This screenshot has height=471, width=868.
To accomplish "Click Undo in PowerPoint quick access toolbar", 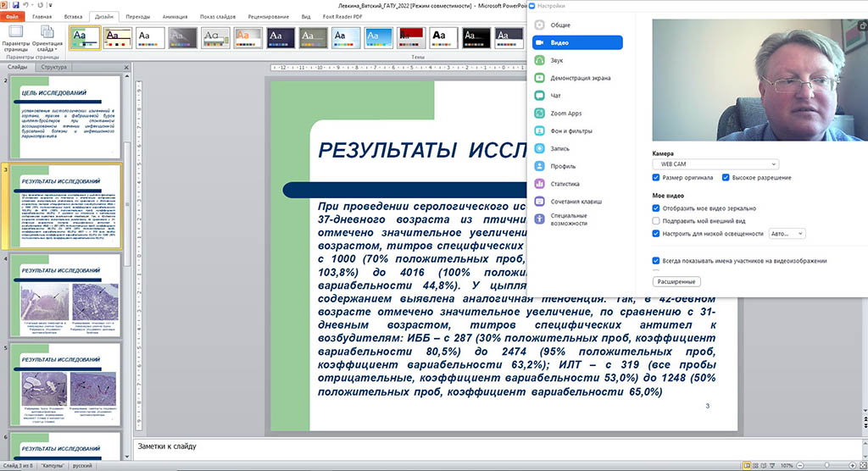I will 25,5.
